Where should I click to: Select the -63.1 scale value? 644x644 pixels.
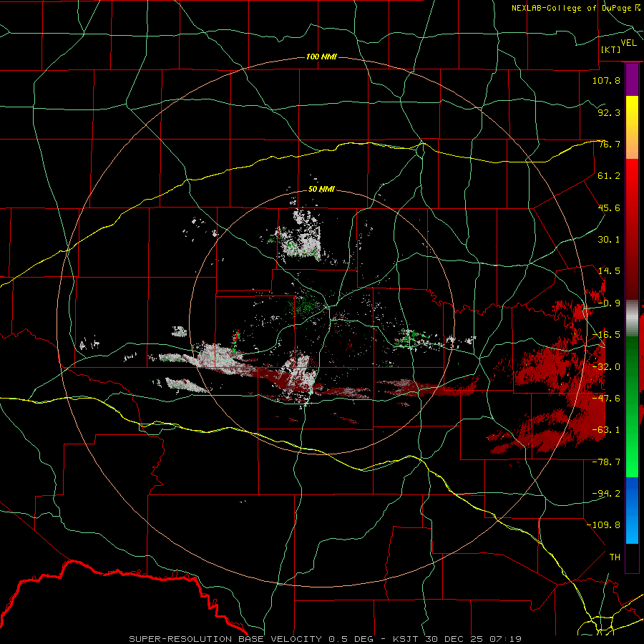[x=606, y=430]
